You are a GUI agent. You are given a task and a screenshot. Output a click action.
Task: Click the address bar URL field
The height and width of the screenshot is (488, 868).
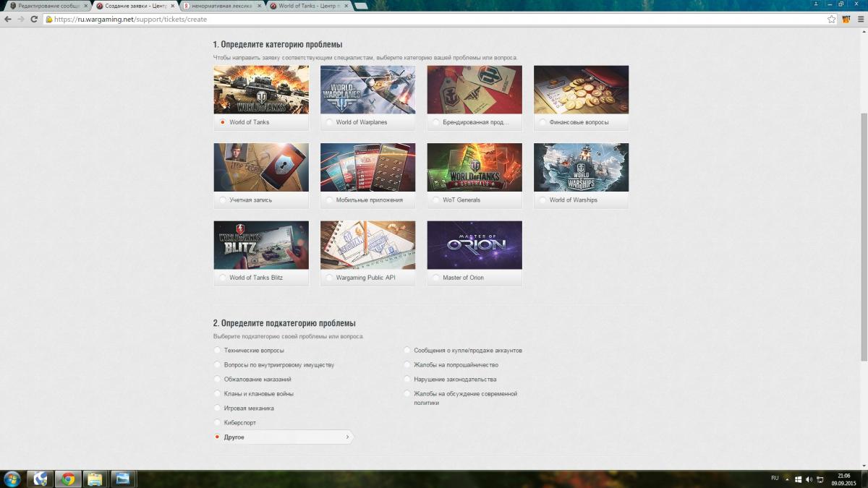[x=434, y=20]
